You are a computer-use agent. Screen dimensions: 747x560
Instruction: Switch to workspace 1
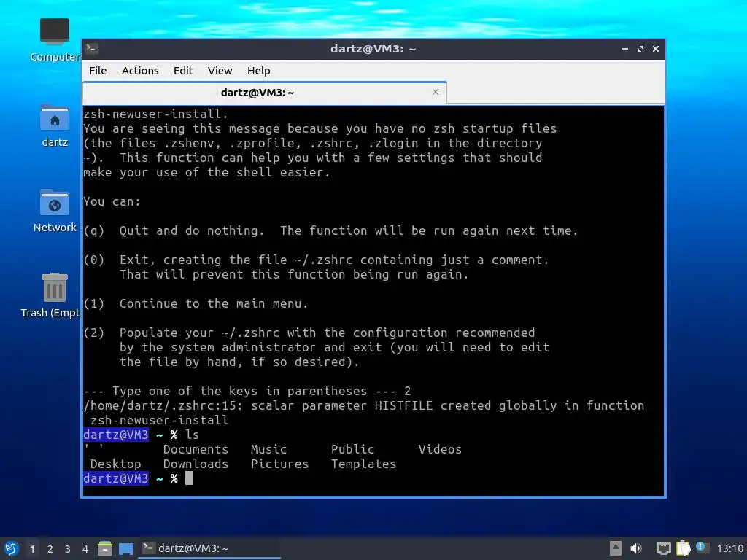click(32, 549)
